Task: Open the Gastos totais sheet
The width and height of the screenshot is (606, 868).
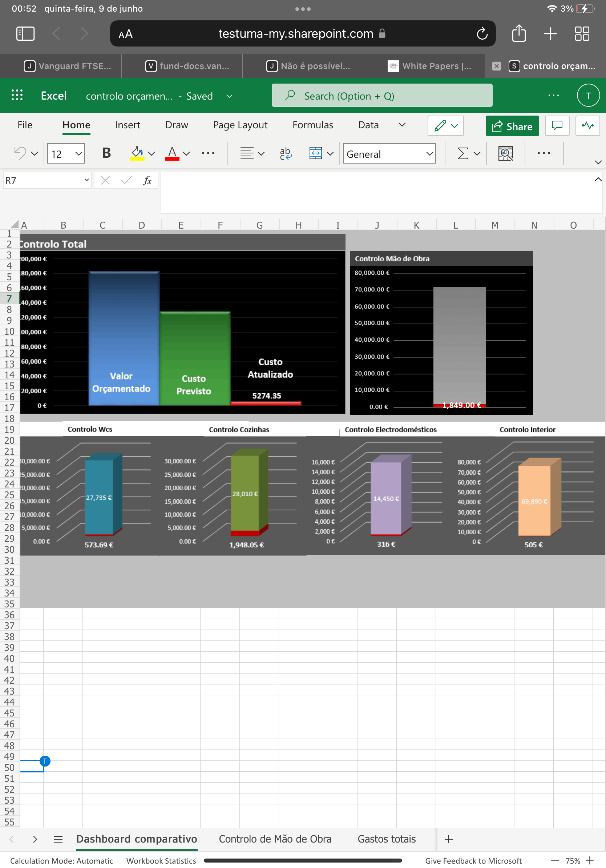Action: coord(387,839)
